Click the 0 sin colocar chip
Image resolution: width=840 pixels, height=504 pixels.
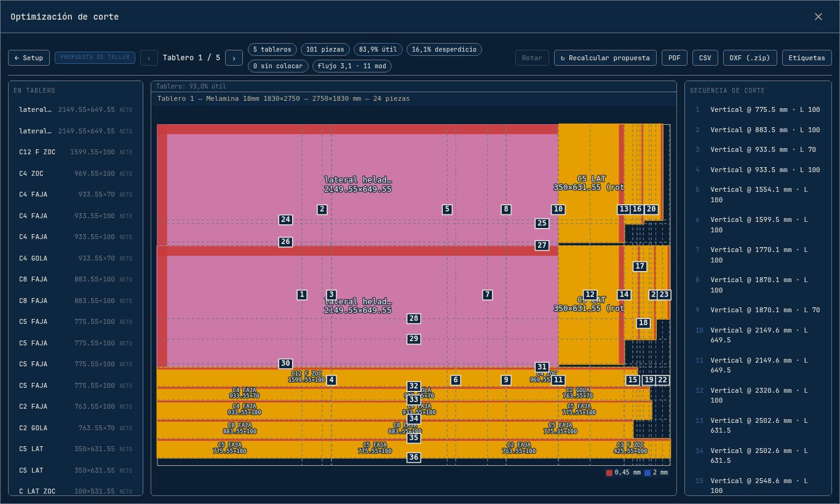278,66
